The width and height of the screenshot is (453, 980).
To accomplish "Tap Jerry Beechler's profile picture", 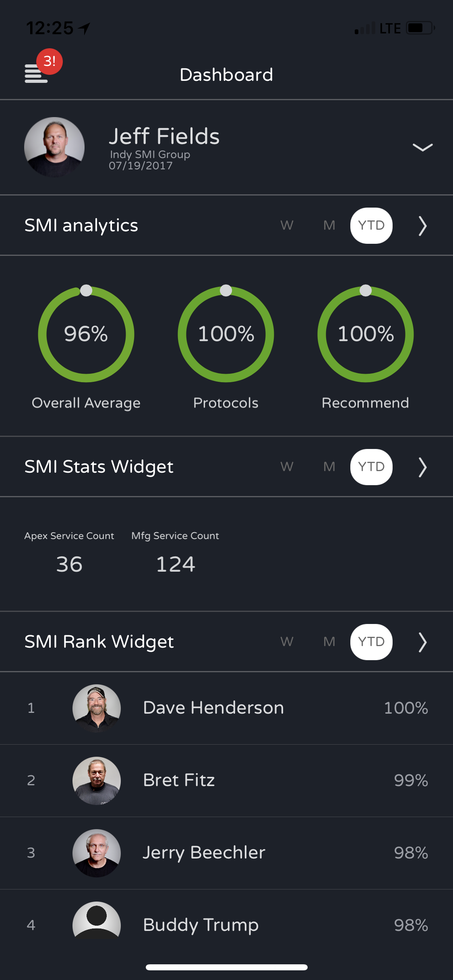I will (97, 853).
